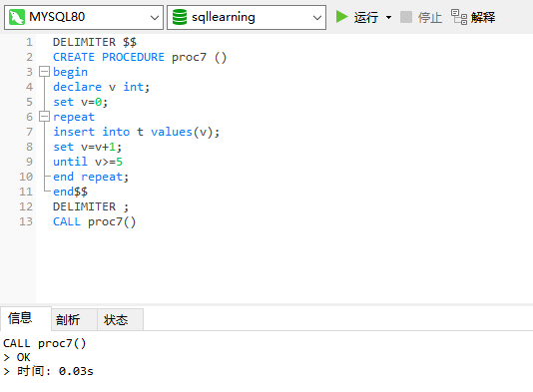533x392 pixels.
Task: Click the green Run play icon
Action: coord(341,17)
